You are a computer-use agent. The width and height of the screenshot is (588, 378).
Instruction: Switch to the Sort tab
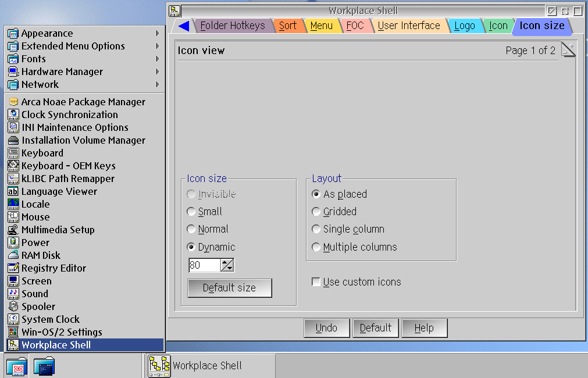[x=288, y=26]
